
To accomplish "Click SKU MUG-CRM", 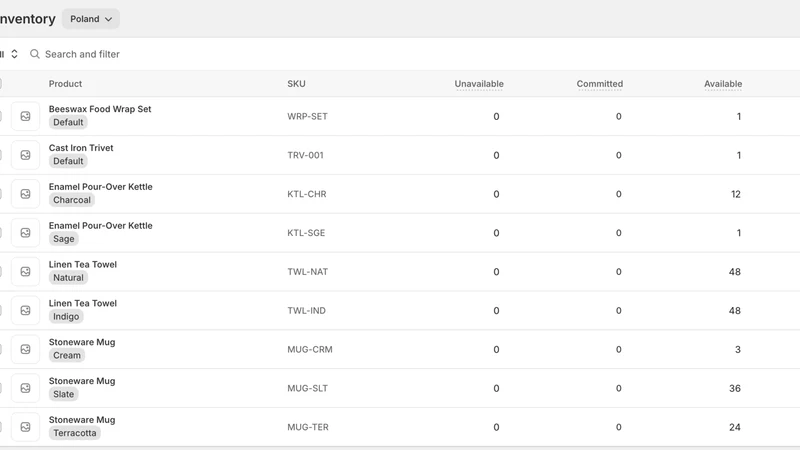I will (x=310, y=349).
